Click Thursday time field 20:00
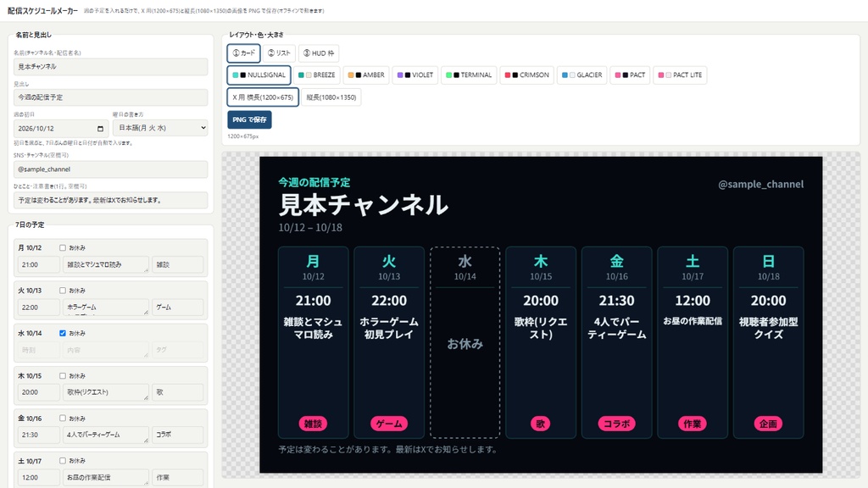 pos(39,392)
